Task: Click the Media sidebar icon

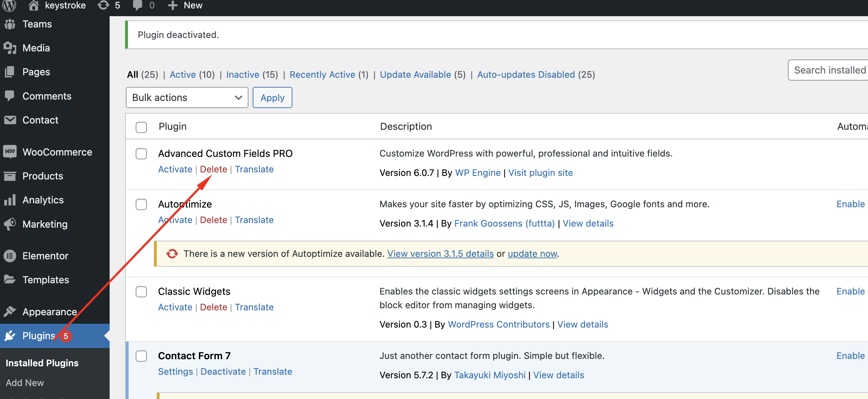Action: pyautogui.click(x=10, y=48)
